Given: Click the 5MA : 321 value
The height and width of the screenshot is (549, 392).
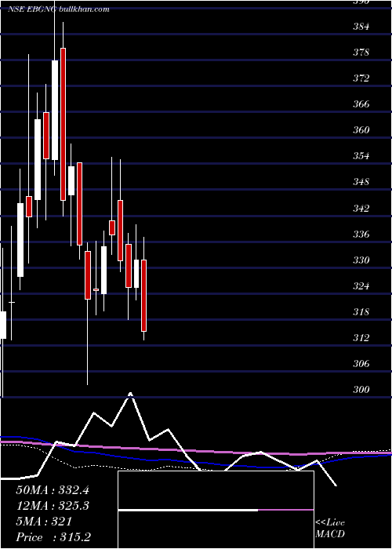Looking at the screenshot, I should [44, 522].
